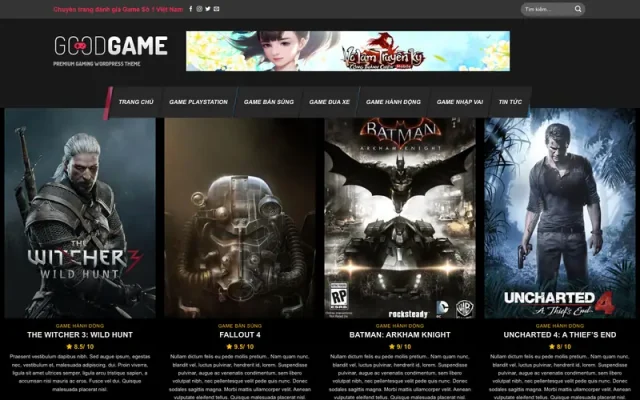Screen dimensions: 640x400
Task: Go to Trang Chủ menu item
Action: pyautogui.click(x=136, y=102)
